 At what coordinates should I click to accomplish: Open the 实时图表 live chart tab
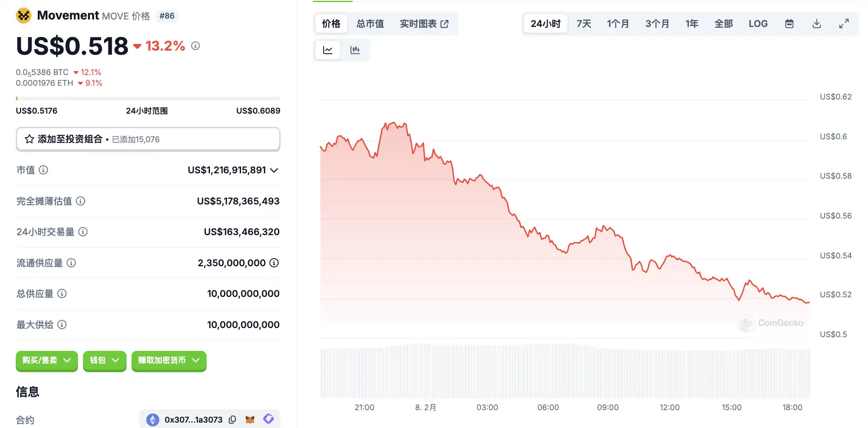coord(424,24)
